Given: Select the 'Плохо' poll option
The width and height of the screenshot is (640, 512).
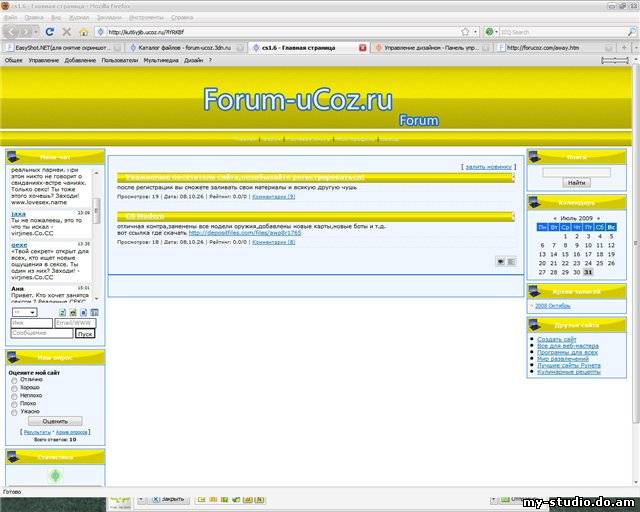Looking at the screenshot, I should [14, 404].
